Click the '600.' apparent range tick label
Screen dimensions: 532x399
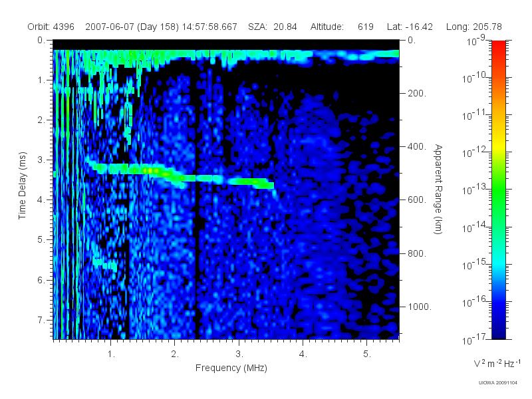(x=417, y=200)
